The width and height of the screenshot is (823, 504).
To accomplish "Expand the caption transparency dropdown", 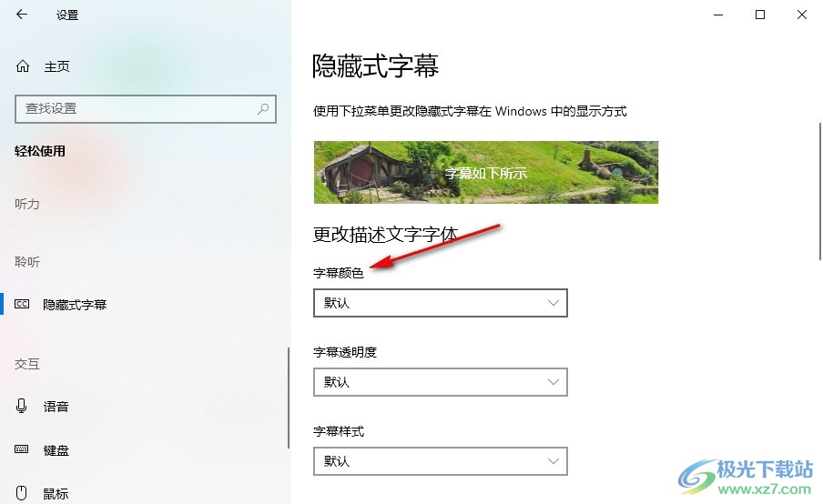I will pyautogui.click(x=441, y=382).
